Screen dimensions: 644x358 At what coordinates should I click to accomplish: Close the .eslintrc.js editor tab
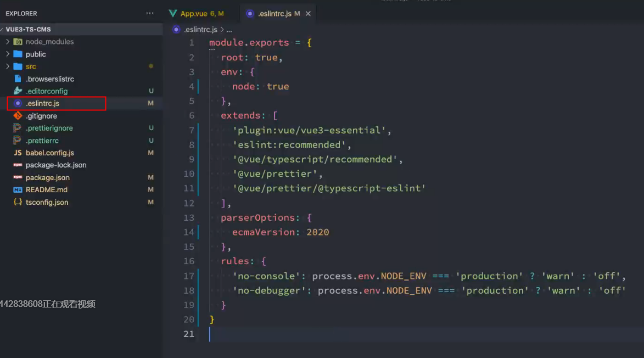(x=308, y=14)
